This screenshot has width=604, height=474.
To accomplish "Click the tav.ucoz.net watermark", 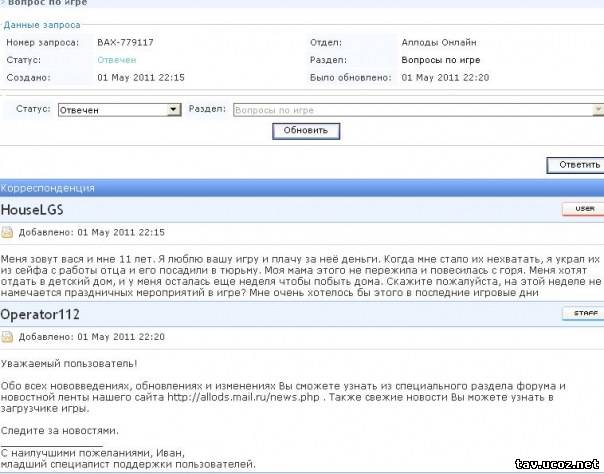I will 554,462.
